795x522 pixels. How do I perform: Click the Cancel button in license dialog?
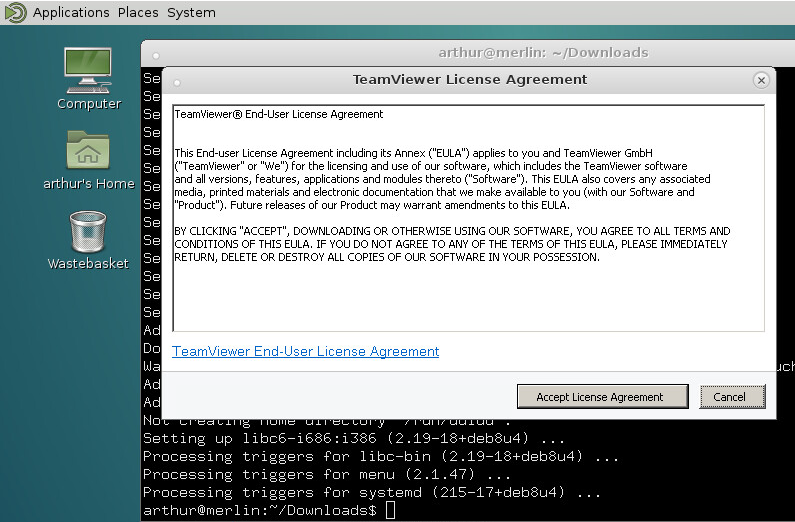732,396
